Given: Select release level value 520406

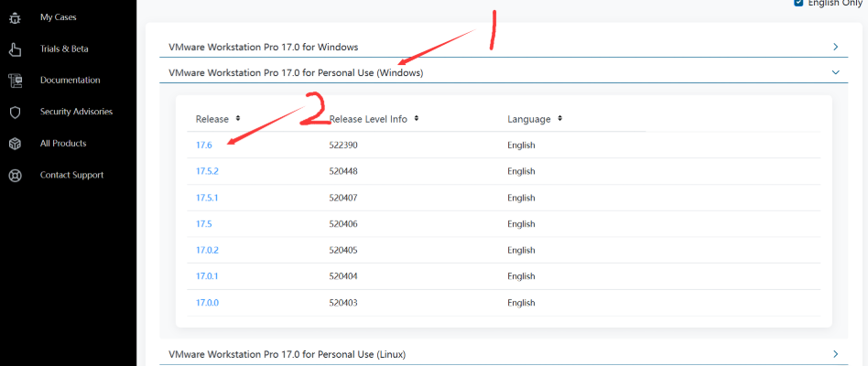Looking at the screenshot, I should click(343, 224).
